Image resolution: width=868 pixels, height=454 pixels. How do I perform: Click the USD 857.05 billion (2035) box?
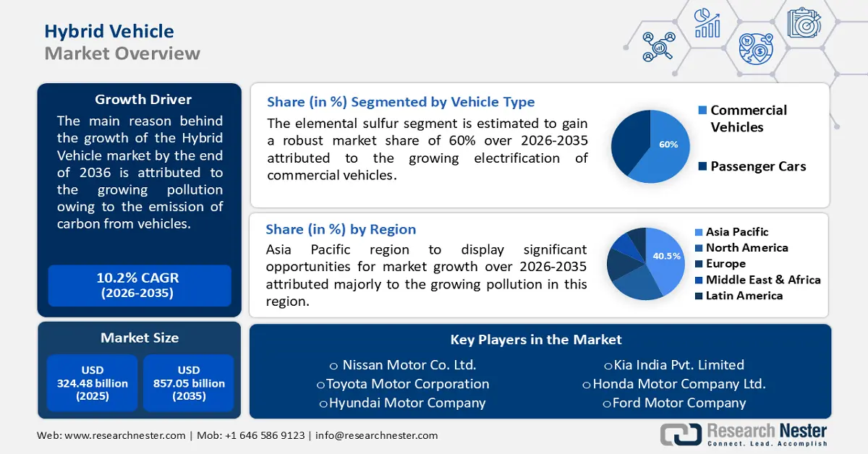[188, 383]
